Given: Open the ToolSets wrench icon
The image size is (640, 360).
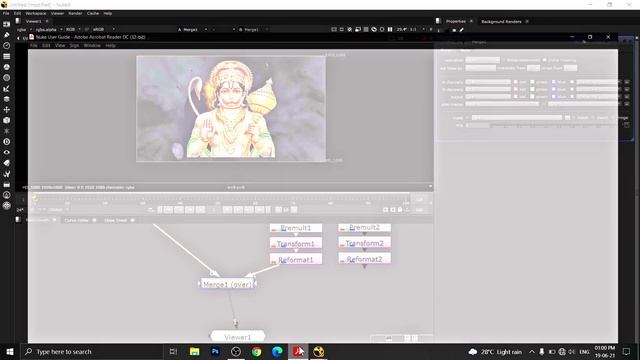Looking at the screenshot, I should tap(7, 173).
